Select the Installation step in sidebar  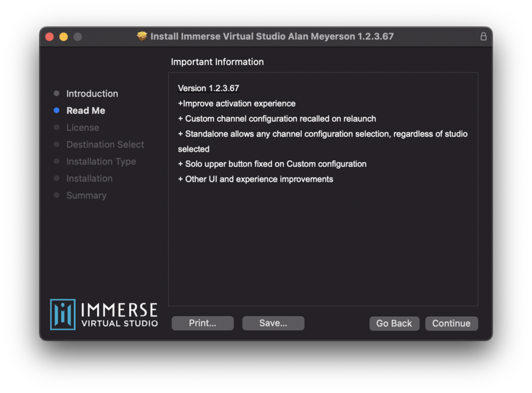pos(89,179)
